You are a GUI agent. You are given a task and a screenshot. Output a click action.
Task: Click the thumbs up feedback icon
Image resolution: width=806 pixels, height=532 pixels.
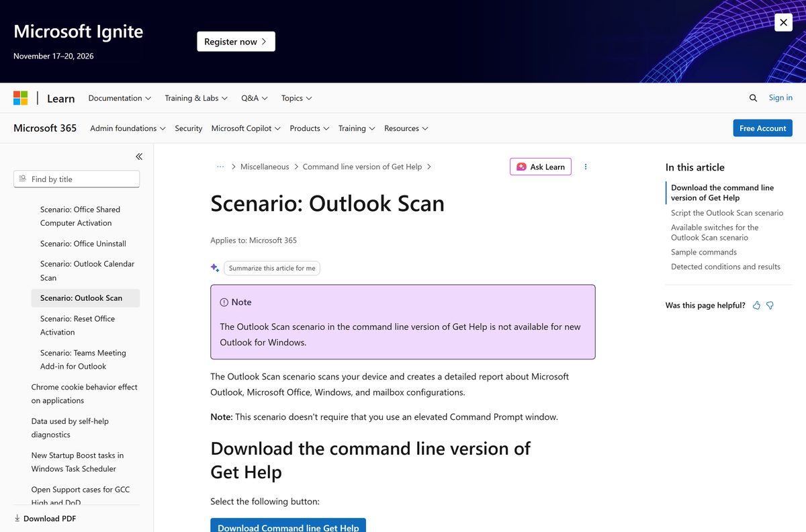click(757, 305)
